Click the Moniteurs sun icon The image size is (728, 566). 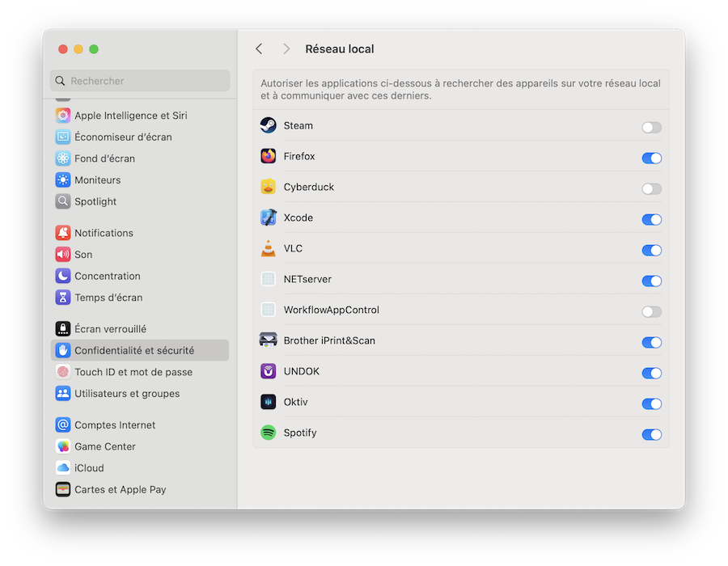63,180
